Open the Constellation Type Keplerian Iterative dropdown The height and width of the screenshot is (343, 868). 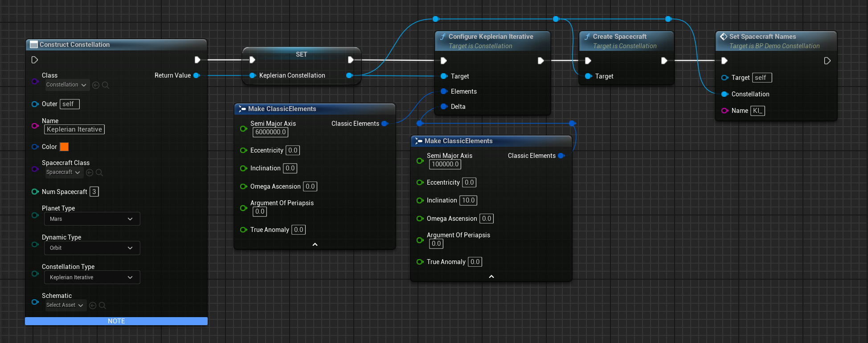click(x=92, y=277)
